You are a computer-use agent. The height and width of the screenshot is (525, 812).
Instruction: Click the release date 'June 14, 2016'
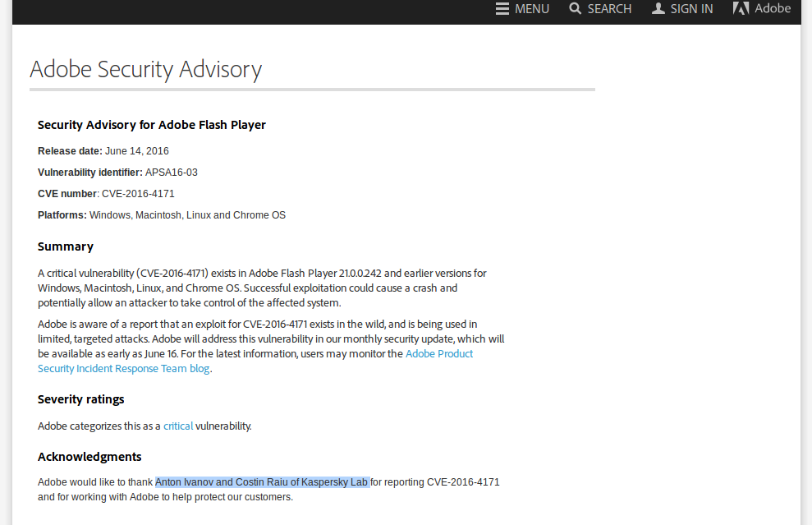click(x=137, y=151)
